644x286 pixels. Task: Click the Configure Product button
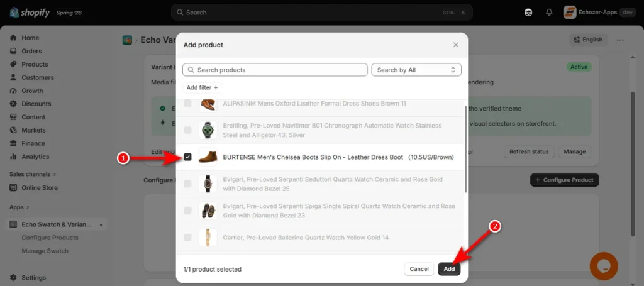click(564, 180)
